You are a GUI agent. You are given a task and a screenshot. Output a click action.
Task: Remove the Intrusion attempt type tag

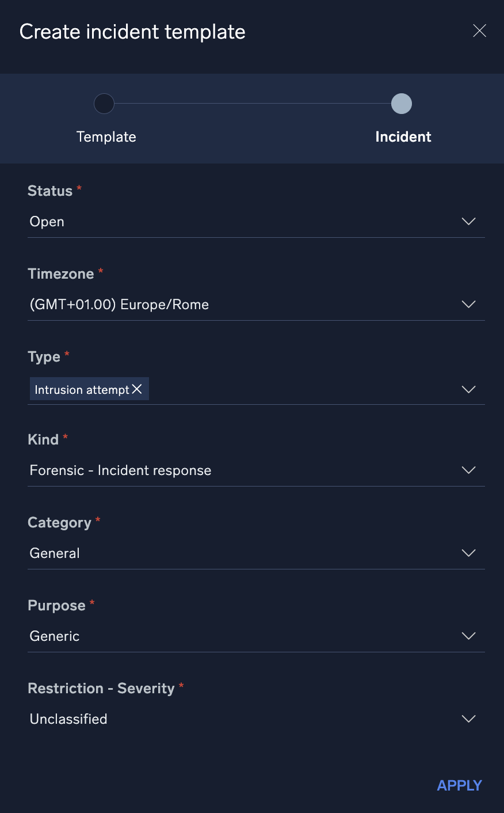[x=137, y=389]
